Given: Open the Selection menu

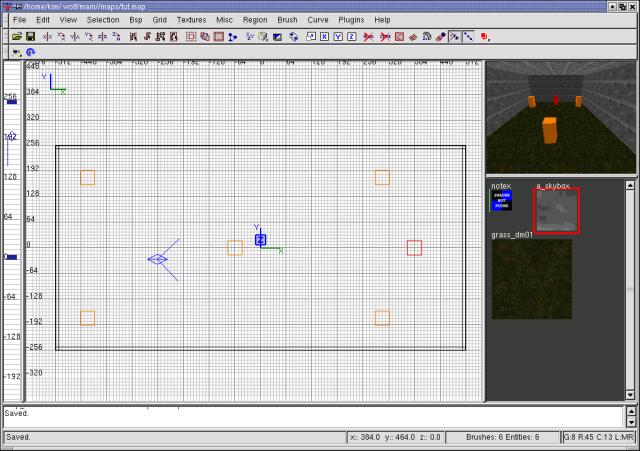Looking at the screenshot, I should [x=103, y=20].
